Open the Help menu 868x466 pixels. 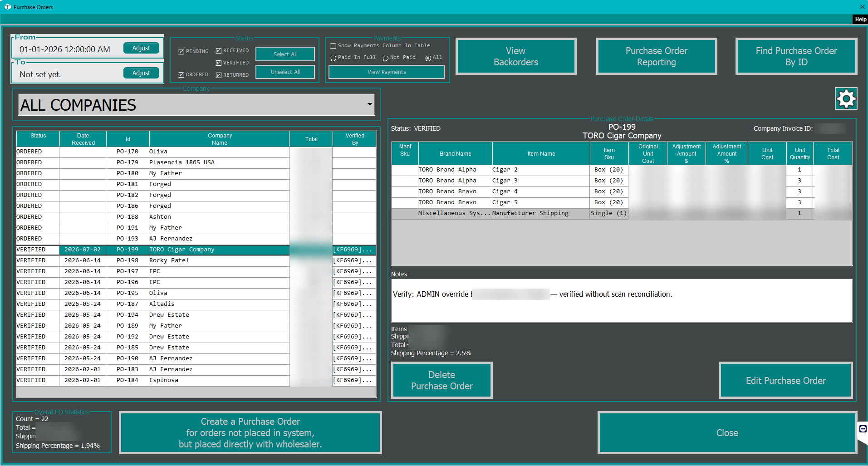860,20
